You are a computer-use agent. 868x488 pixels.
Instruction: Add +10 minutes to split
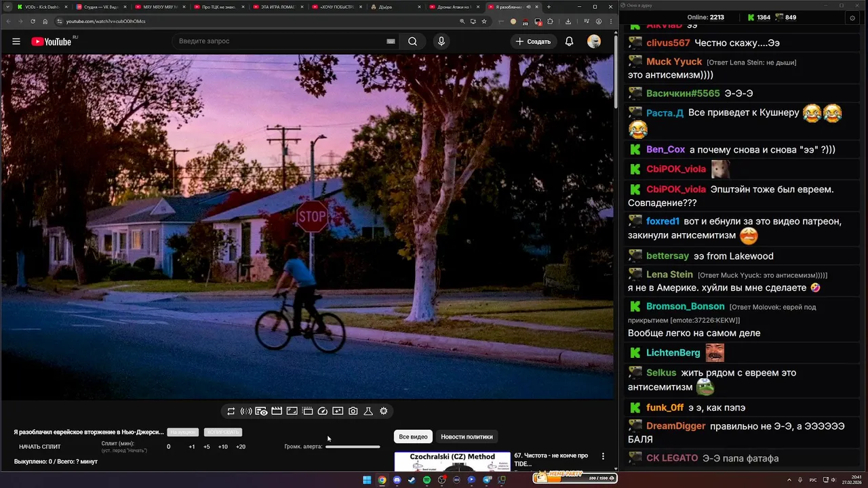pos(222,447)
